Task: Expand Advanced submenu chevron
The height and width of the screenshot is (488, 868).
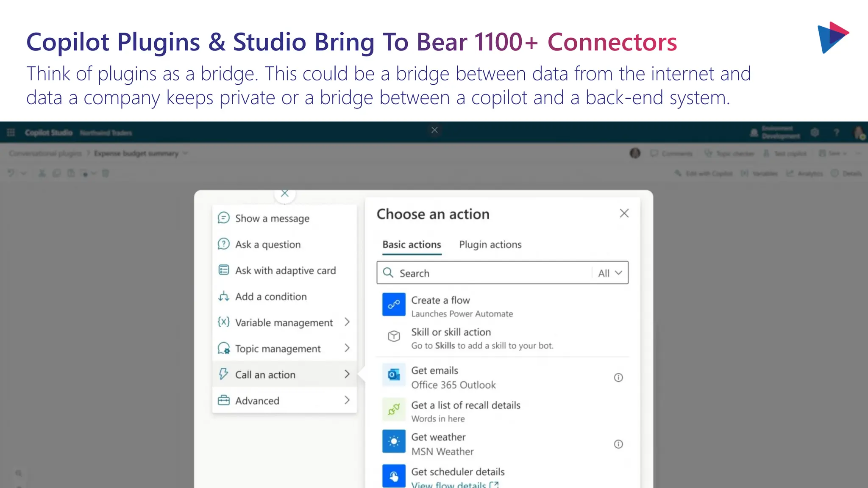Action: (x=347, y=400)
